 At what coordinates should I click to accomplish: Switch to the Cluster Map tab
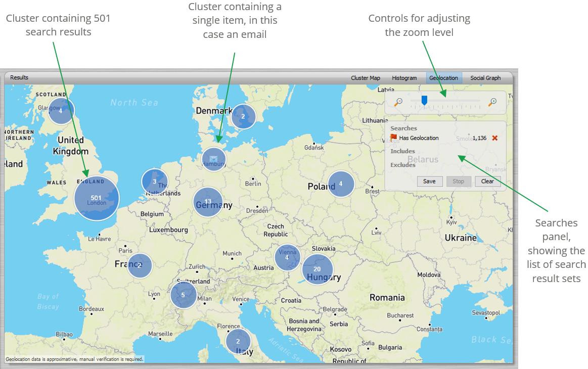(366, 78)
